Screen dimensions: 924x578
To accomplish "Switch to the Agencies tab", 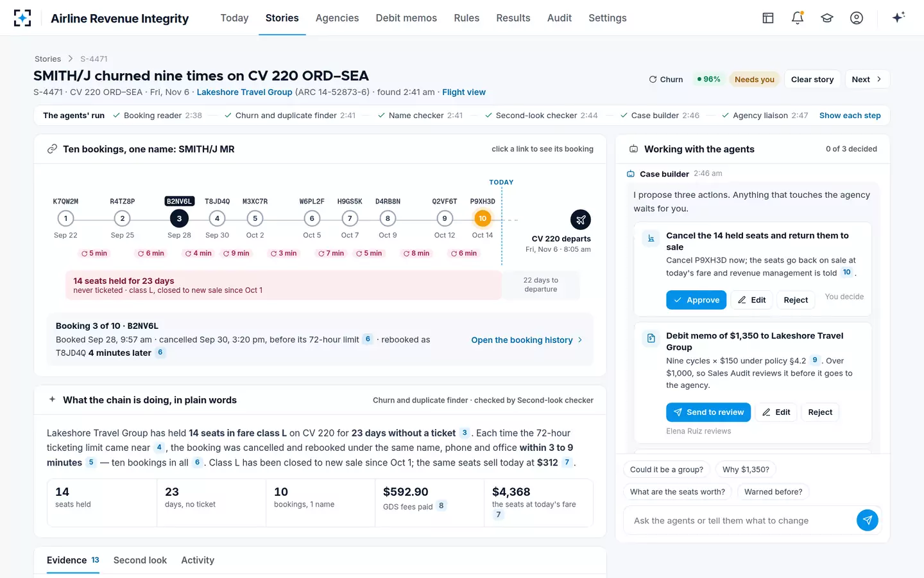I will 337,18.
